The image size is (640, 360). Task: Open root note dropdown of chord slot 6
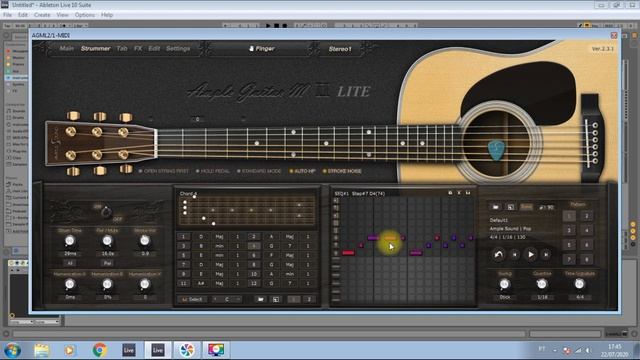click(x=271, y=255)
